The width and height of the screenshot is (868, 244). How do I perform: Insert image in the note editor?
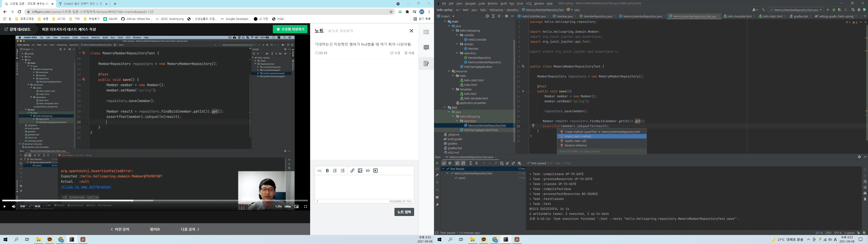(x=360, y=171)
